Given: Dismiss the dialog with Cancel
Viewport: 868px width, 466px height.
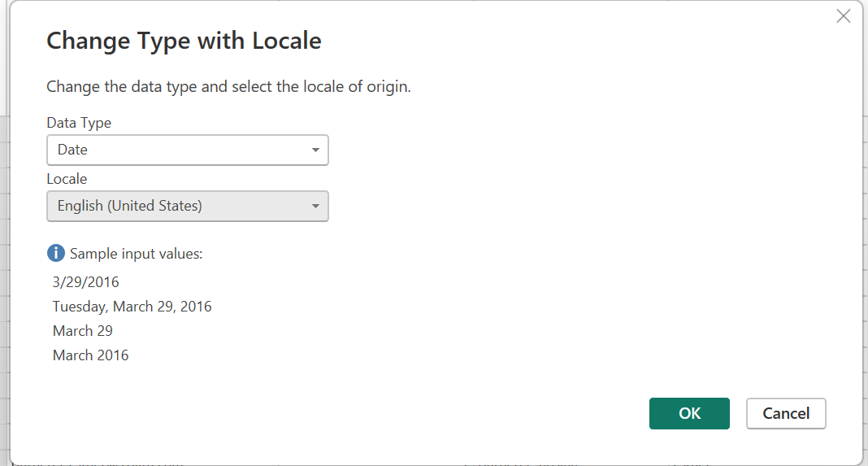Looking at the screenshot, I should (786, 413).
